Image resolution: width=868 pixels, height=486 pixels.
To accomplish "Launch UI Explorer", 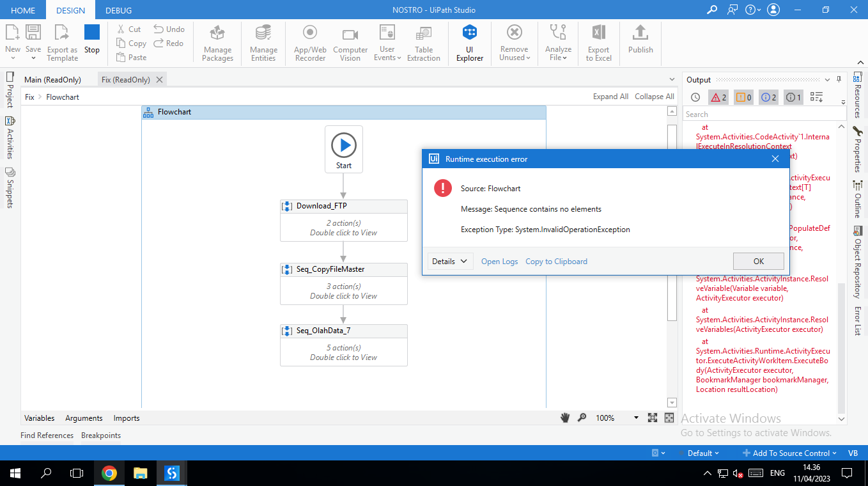I will (470, 43).
